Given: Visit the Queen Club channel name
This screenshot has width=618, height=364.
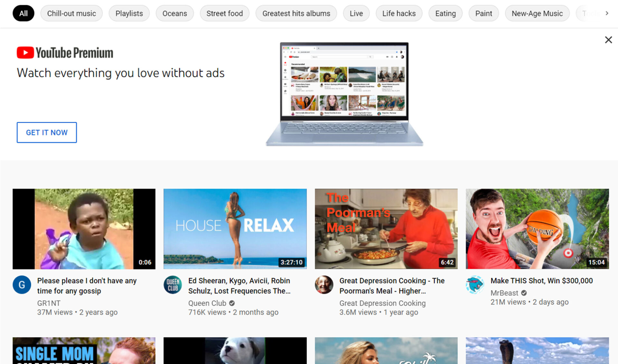Looking at the screenshot, I should (x=207, y=303).
